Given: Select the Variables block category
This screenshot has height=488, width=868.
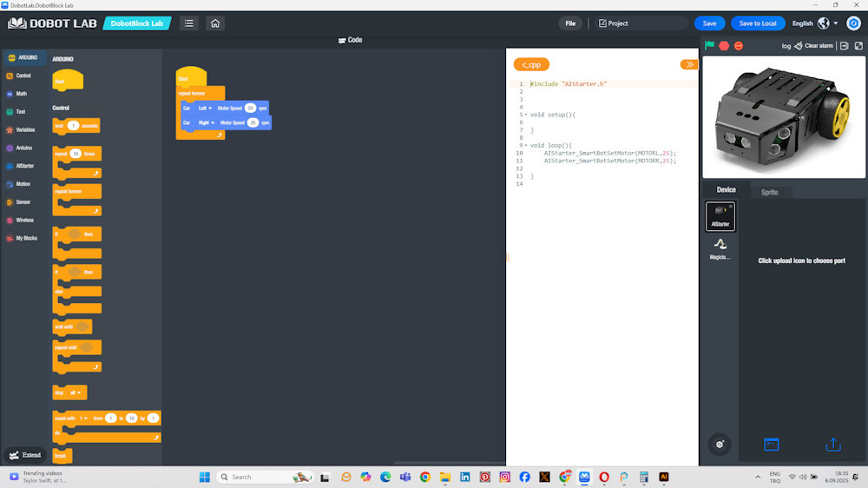Looking at the screenshot, I should coord(21,129).
